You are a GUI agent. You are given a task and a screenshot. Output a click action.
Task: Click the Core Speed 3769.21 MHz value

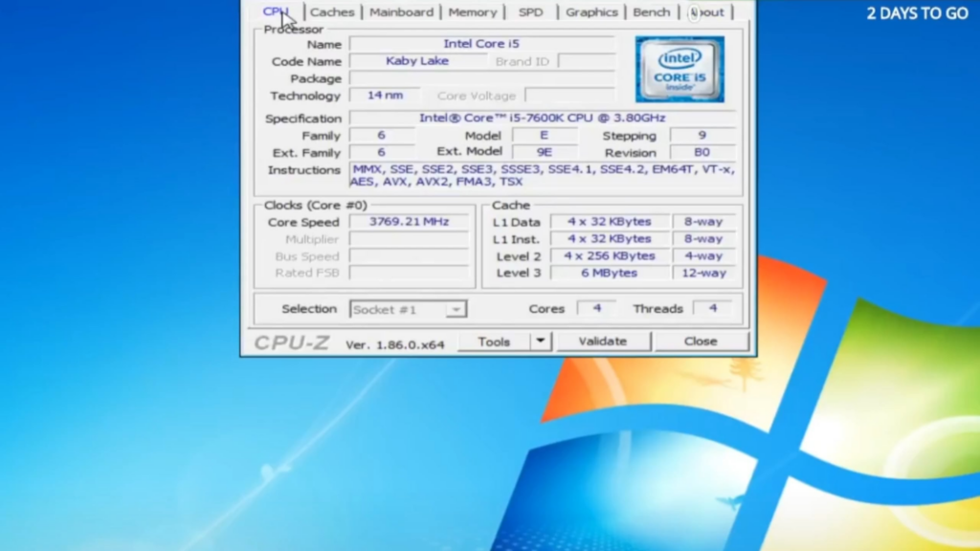409,221
